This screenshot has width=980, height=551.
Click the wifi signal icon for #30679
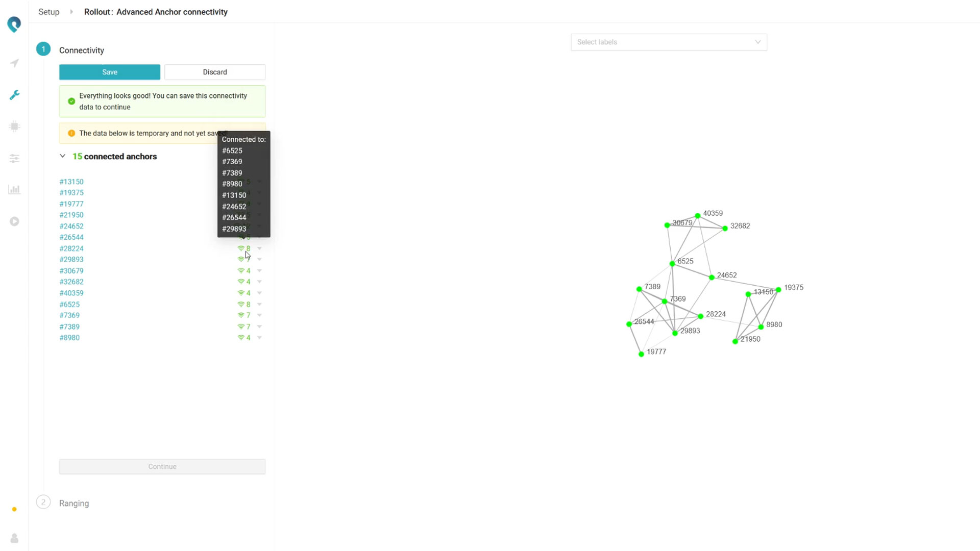click(241, 271)
